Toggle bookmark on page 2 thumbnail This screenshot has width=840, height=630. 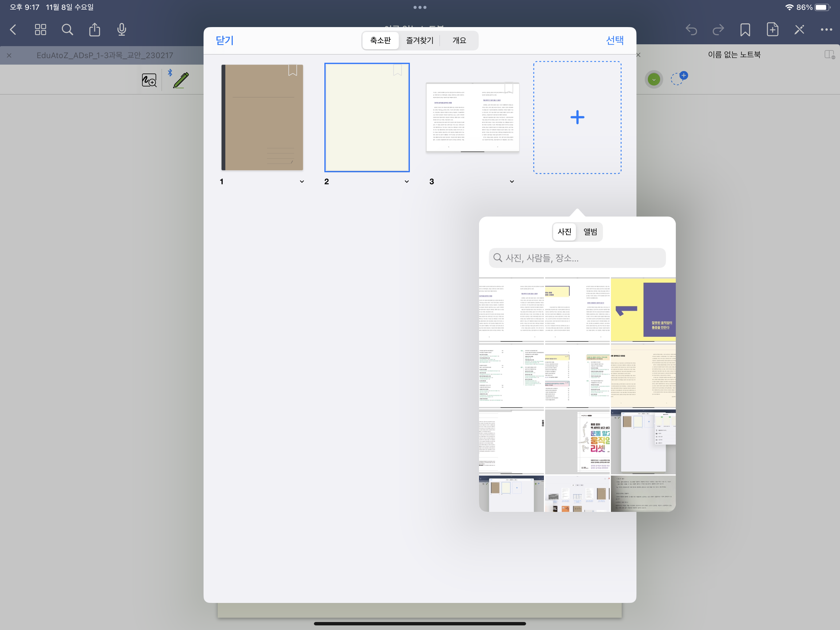(397, 70)
